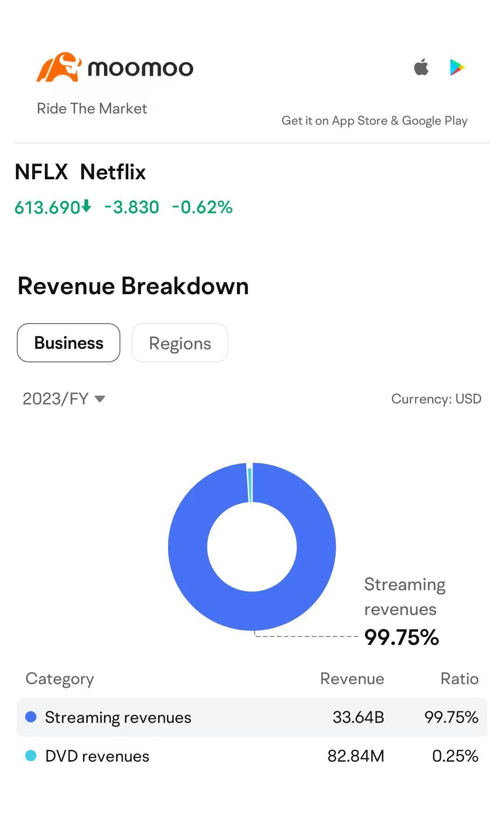
Task: Open the Apple App Store icon
Action: pyautogui.click(x=421, y=67)
